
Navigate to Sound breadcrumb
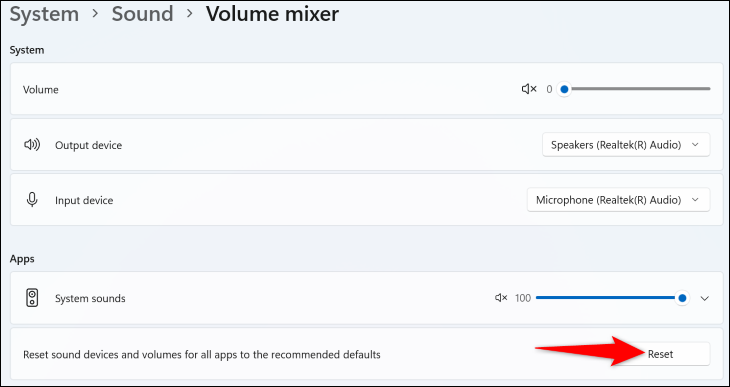click(x=142, y=14)
